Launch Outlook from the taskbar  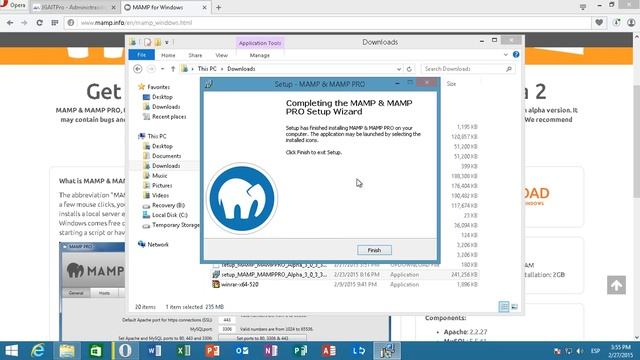[x=242, y=351]
